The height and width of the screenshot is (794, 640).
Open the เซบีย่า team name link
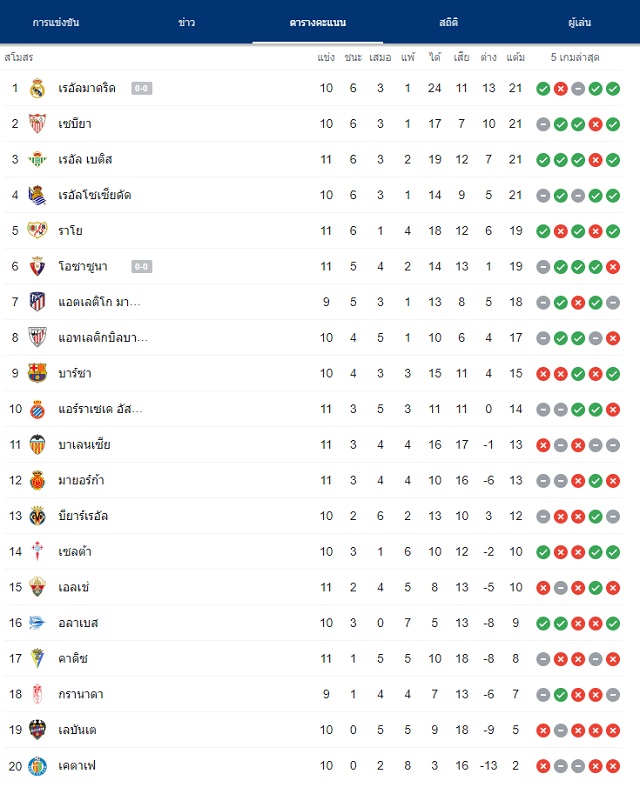pyautogui.click(x=75, y=124)
